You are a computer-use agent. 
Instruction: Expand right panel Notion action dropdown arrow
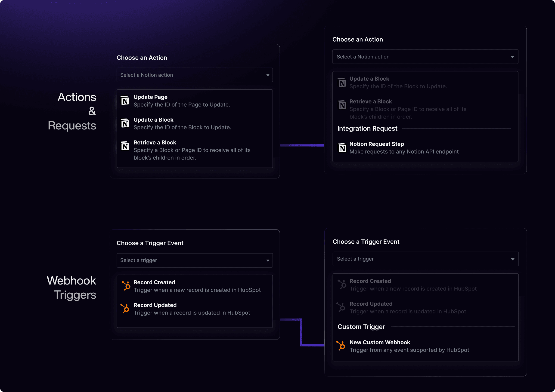[x=512, y=57]
